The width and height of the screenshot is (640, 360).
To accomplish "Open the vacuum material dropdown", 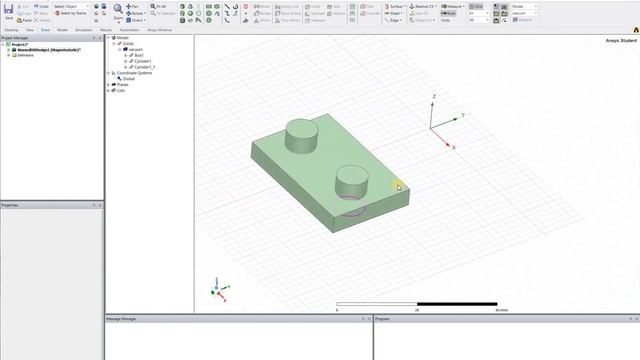I will (x=524, y=13).
